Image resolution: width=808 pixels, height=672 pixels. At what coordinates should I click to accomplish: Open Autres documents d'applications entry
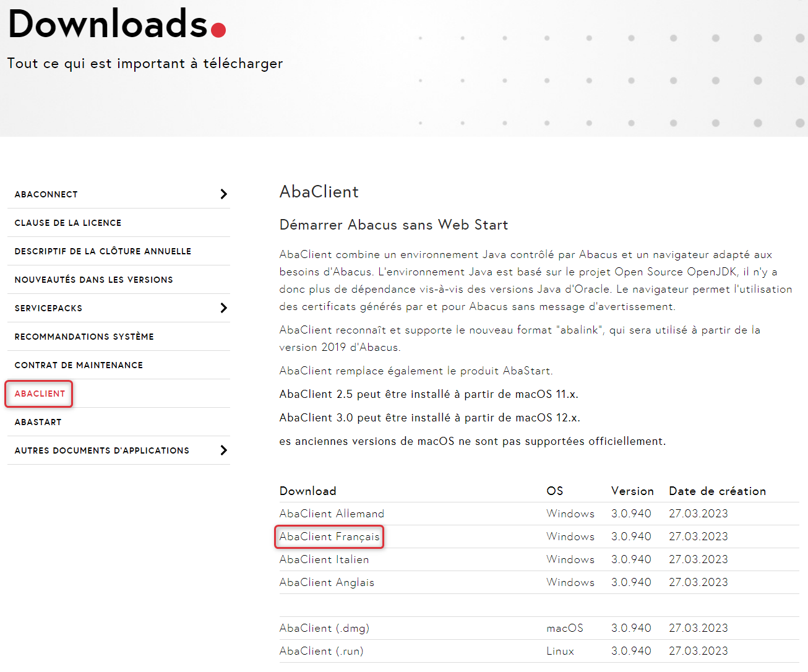coord(102,450)
